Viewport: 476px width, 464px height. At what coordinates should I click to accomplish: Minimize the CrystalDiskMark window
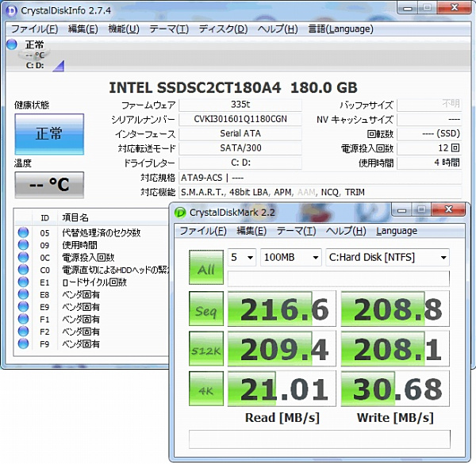click(401, 210)
